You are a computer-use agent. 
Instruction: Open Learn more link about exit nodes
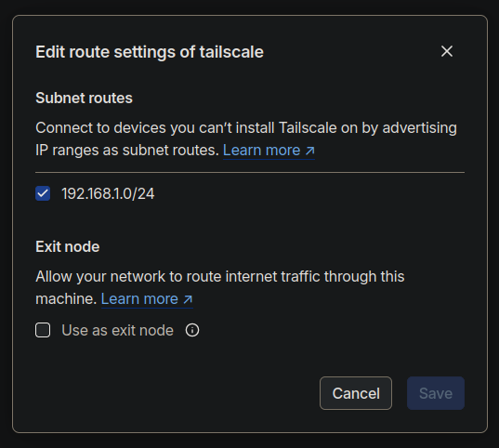click(147, 299)
